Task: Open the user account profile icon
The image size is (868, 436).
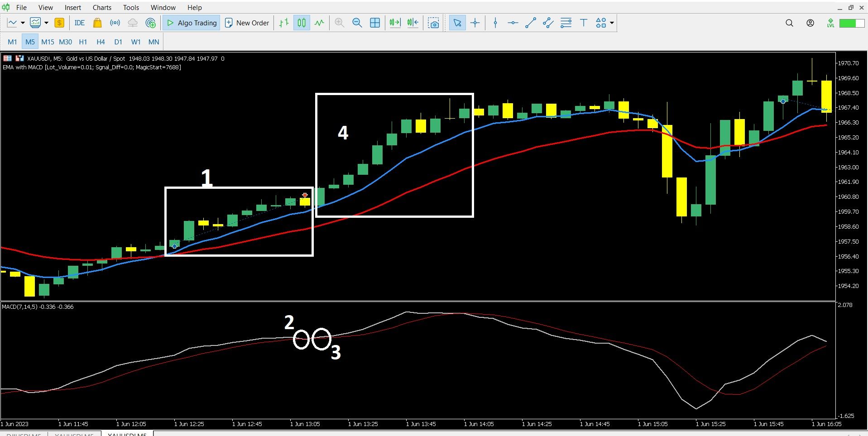Action: point(810,23)
